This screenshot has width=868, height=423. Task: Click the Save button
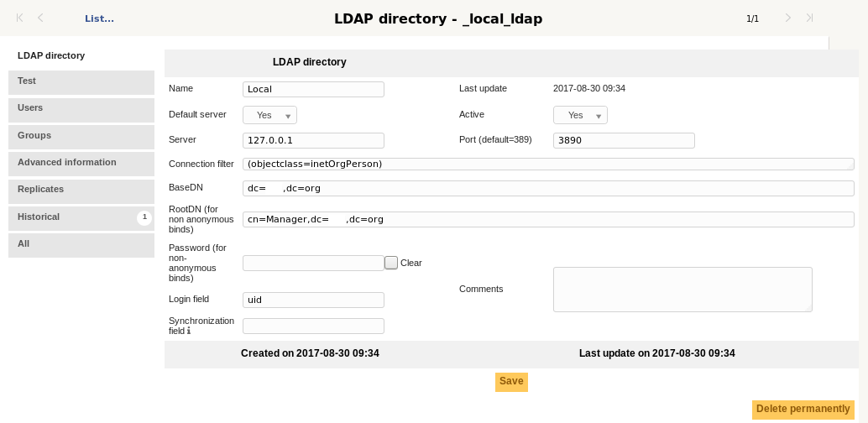click(x=511, y=382)
